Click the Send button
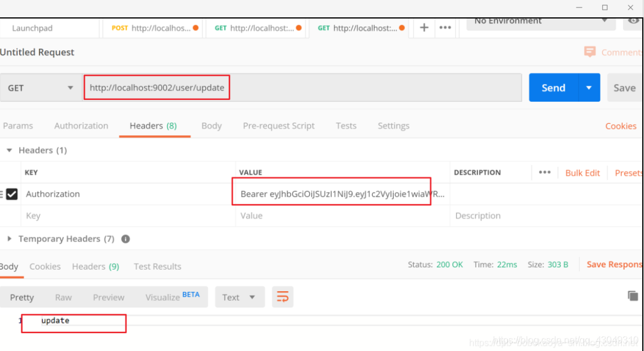Screen dimensions: 644x351 click(554, 87)
